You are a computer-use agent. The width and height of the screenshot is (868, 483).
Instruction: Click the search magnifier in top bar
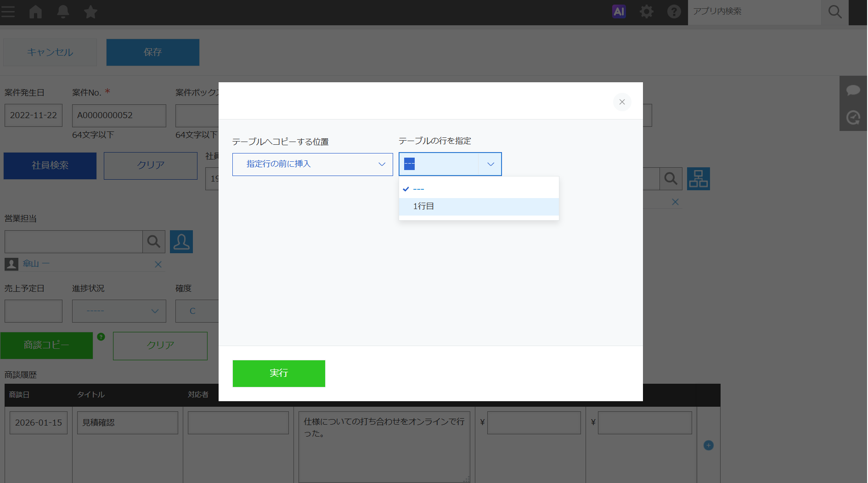pyautogui.click(x=834, y=12)
